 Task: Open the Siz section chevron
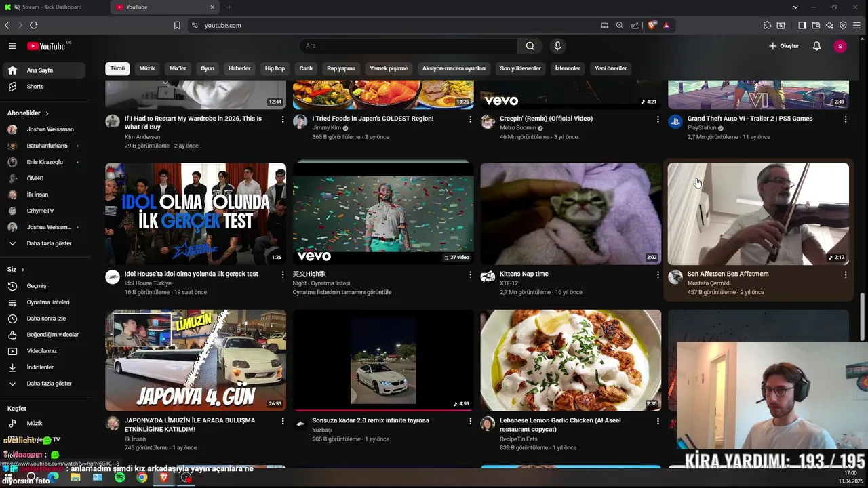[x=22, y=270]
